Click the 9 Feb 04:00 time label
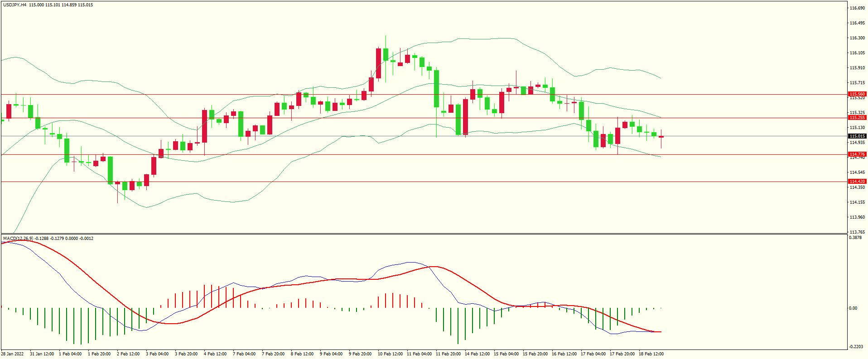The width and height of the screenshot is (868, 359). point(331,354)
